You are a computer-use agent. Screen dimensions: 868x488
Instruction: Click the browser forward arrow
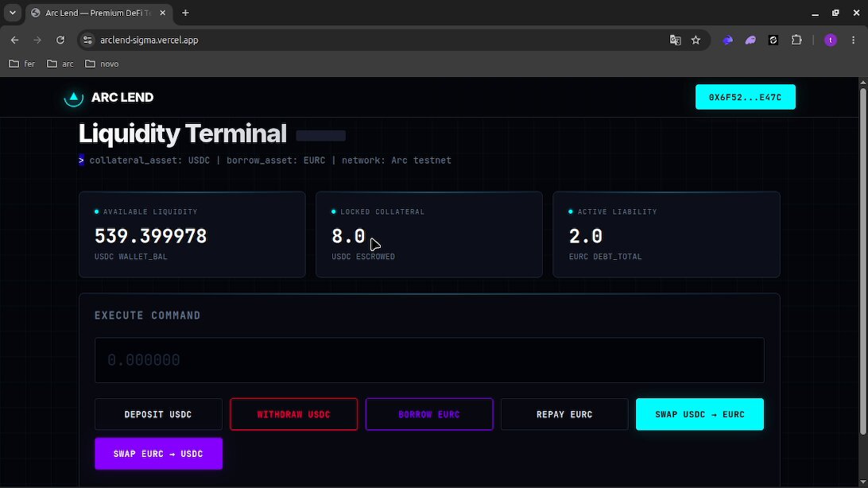coord(37,40)
